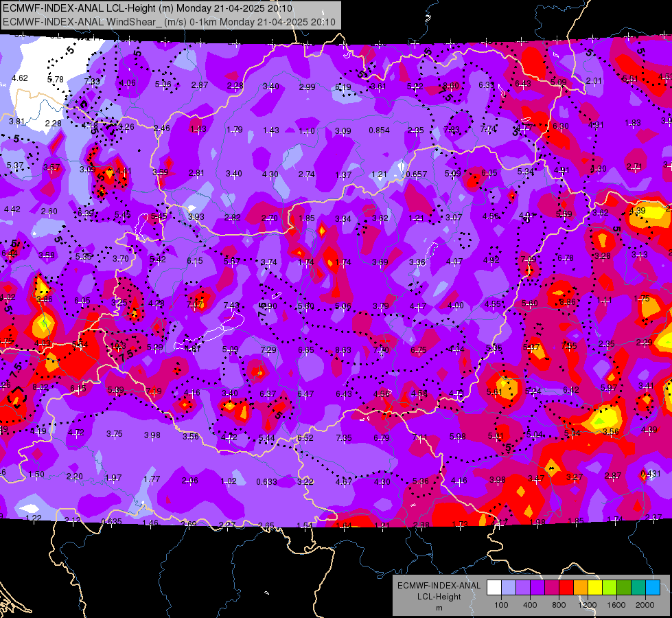
Task: Click the wind shear value 6.05 near Slovakia
Action: [489, 172]
